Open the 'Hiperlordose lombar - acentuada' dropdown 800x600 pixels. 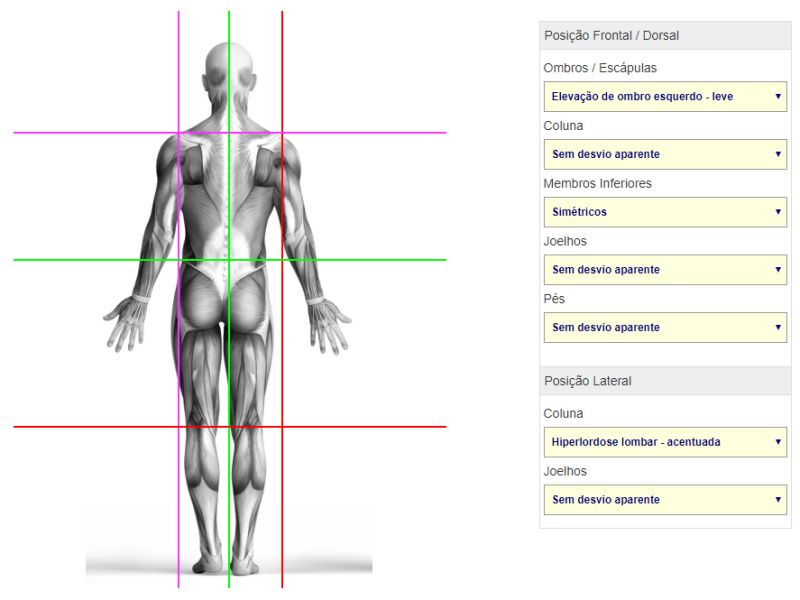pos(665,442)
